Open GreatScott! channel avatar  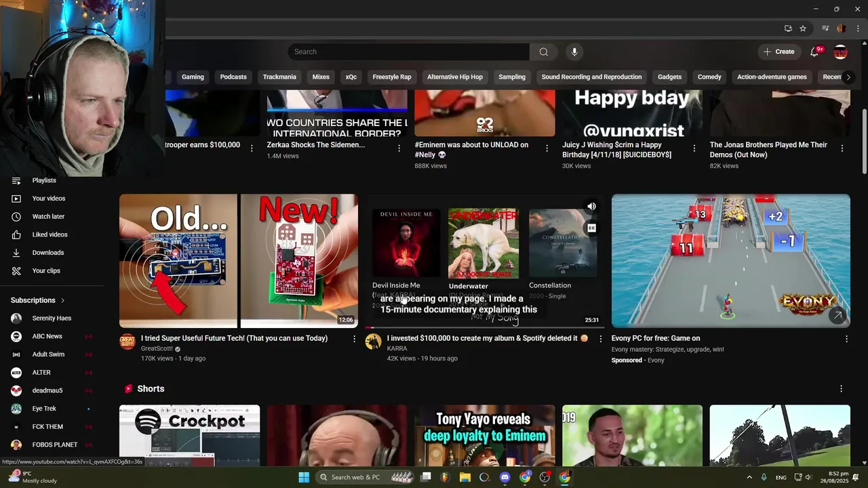click(127, 342)
